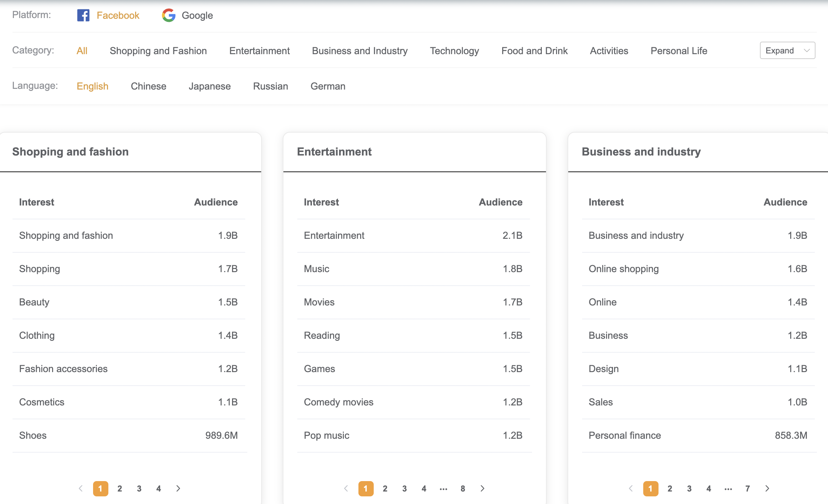The image size is (828, 504).
Task: Click the 2.1B audience value
Action: click(x=513, y=235)
